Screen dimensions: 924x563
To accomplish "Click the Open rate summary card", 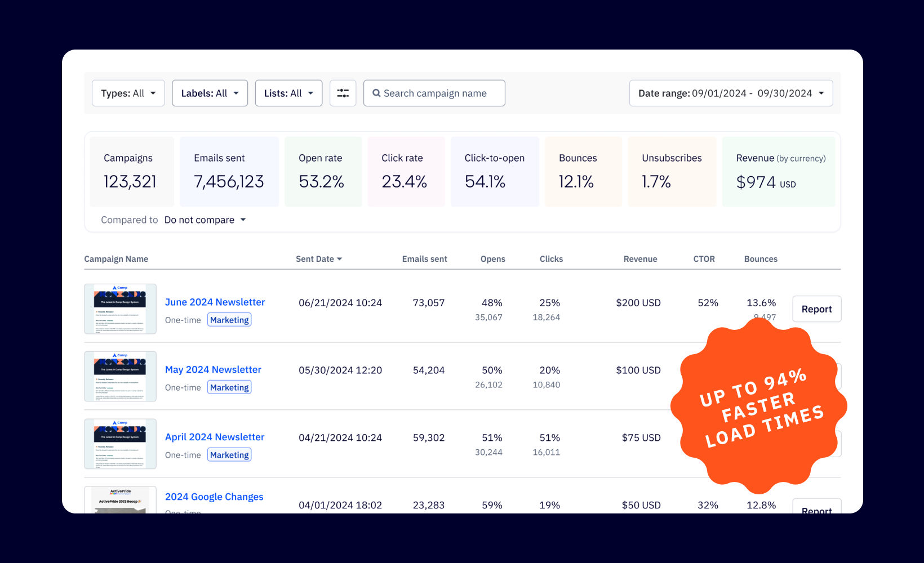I will [x=323, y=172].
